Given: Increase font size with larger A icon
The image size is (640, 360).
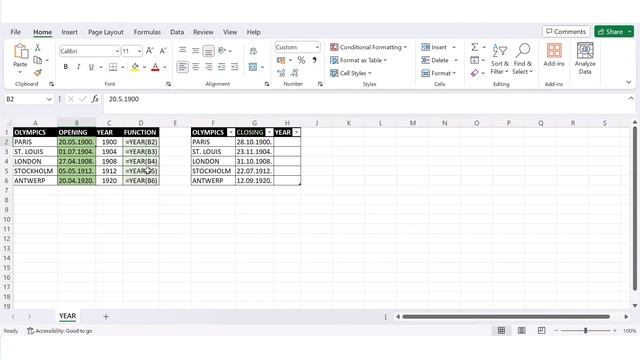Looking at the screenshot, I should (150, 51).
